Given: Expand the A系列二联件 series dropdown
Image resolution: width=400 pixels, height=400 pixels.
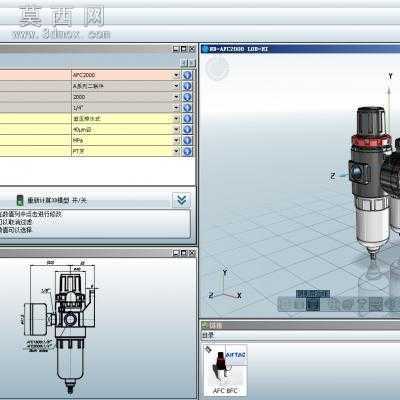Looking at the screenshot, I should pos(176,86).
